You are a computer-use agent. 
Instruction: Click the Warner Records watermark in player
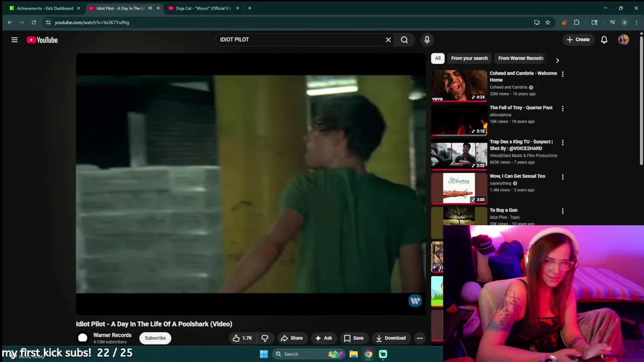(415, 300)
